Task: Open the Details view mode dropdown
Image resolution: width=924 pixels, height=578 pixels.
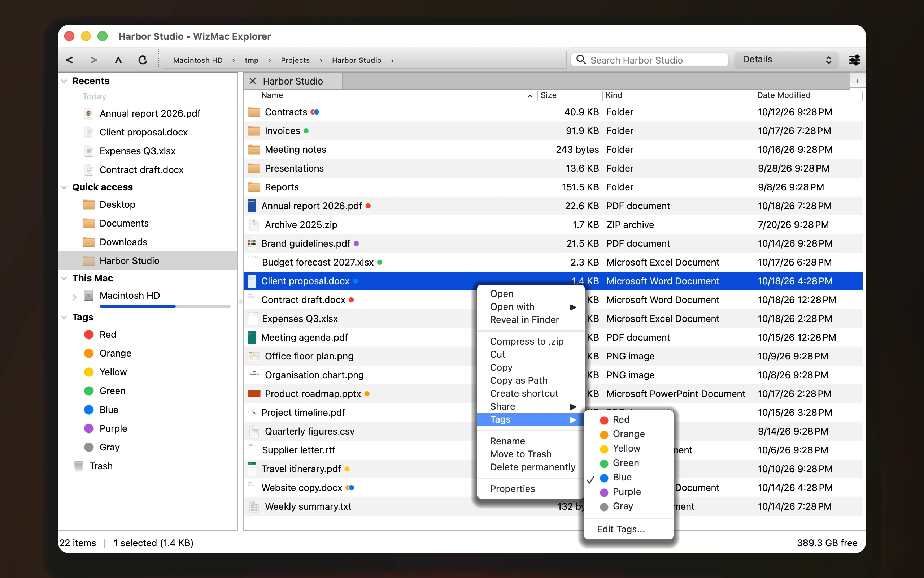Action: click(x=786, y=60)
